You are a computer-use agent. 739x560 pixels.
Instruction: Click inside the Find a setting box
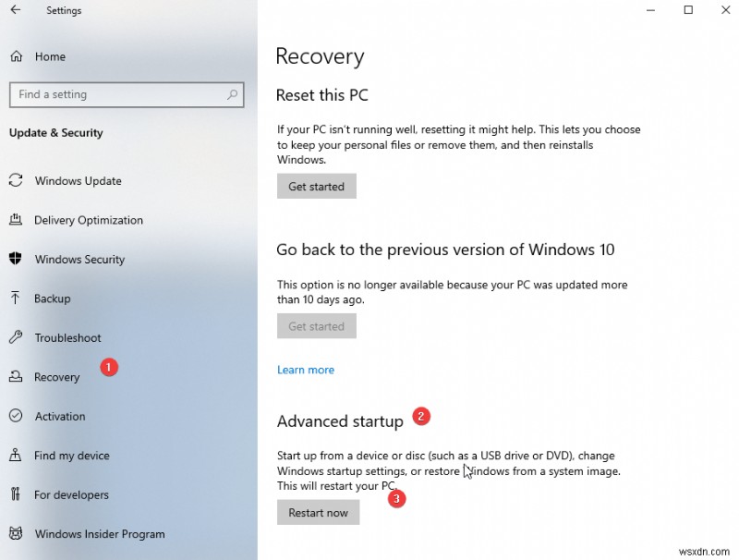point(111,94)
